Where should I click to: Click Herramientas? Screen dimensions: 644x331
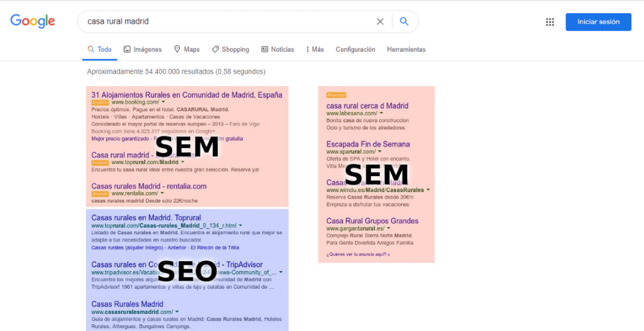[x=406, y=49]
